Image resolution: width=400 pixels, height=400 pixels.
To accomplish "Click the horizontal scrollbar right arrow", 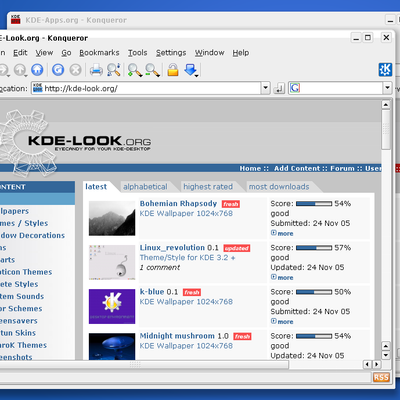I will (377, 364).
